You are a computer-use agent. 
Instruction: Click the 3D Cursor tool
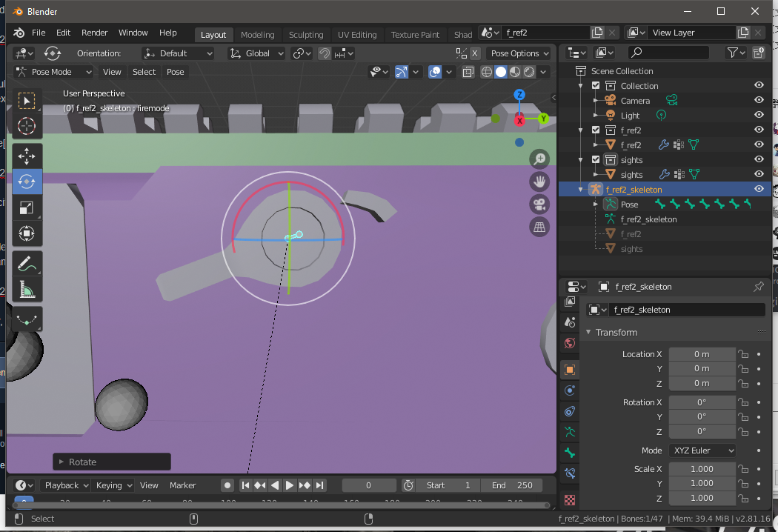pyautogui.click(x=27, y=126)
